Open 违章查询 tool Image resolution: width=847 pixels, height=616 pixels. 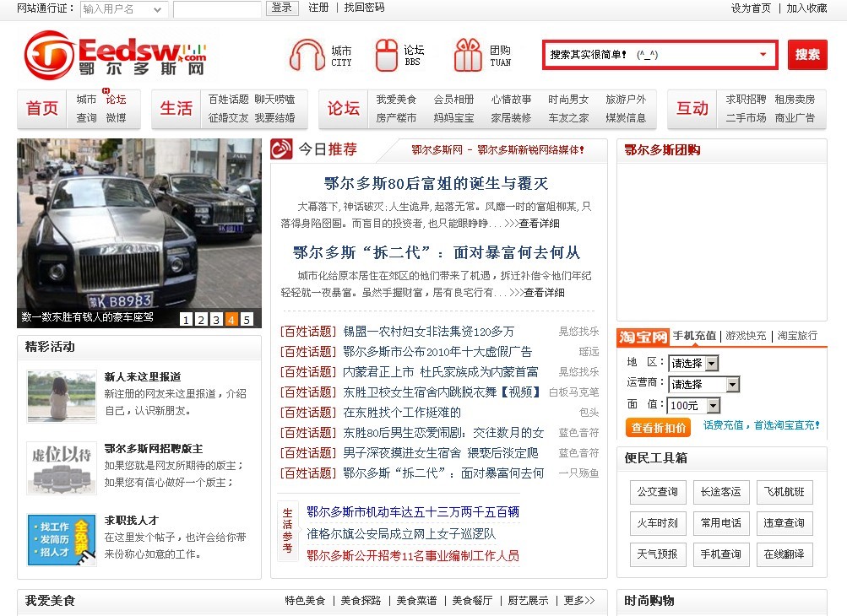click(x=785, y=523)
